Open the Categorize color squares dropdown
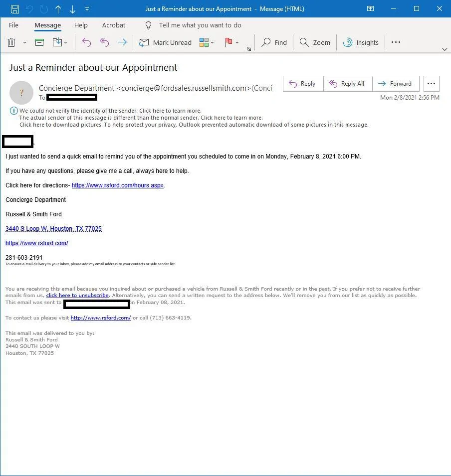The width and height of the screenshot is (451, 476). click(207, 42)
